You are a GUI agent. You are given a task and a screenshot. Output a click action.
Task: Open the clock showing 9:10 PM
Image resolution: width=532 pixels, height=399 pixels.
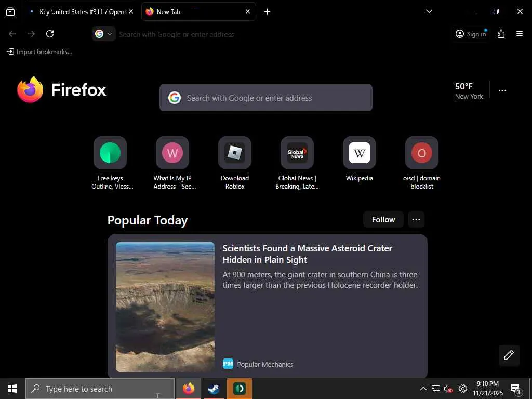click(488, 389)
